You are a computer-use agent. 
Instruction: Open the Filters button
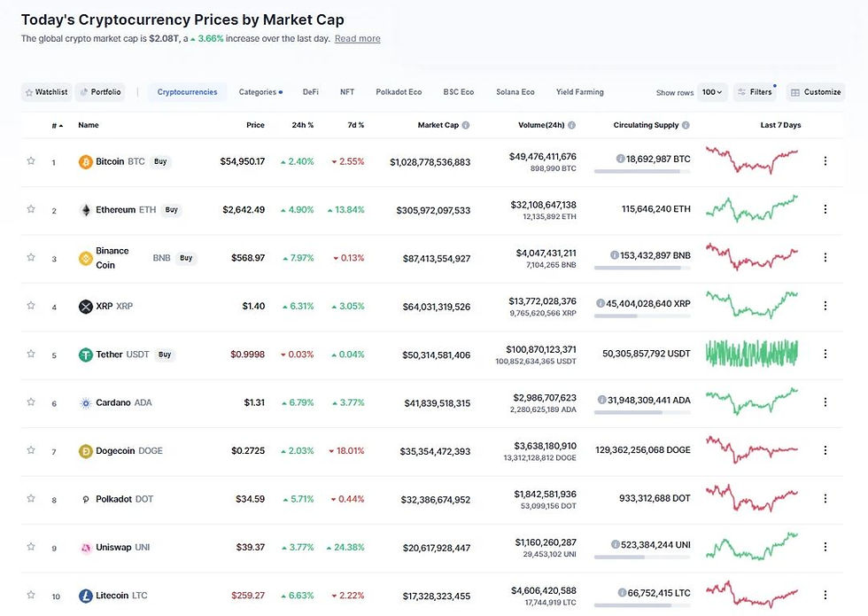[755, 92]
